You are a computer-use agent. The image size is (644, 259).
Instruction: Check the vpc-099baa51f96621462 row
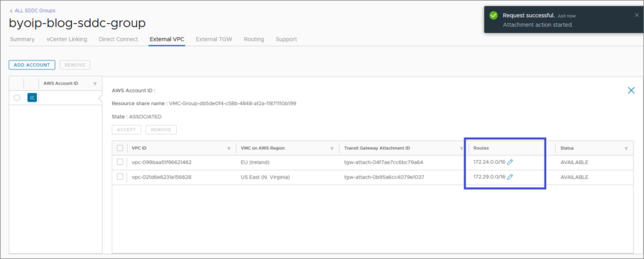click(120, 162)
